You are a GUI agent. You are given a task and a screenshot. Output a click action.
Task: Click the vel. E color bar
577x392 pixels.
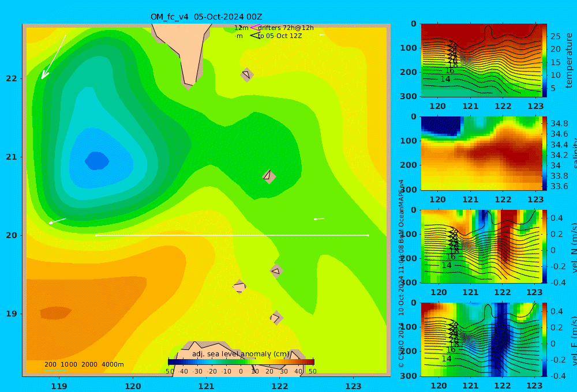click(545, 340)
